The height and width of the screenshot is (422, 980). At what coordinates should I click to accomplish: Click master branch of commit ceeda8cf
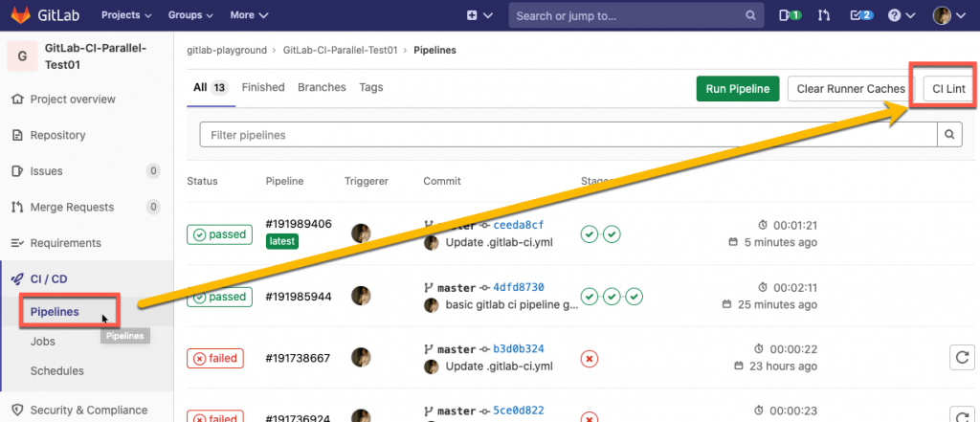457,225
